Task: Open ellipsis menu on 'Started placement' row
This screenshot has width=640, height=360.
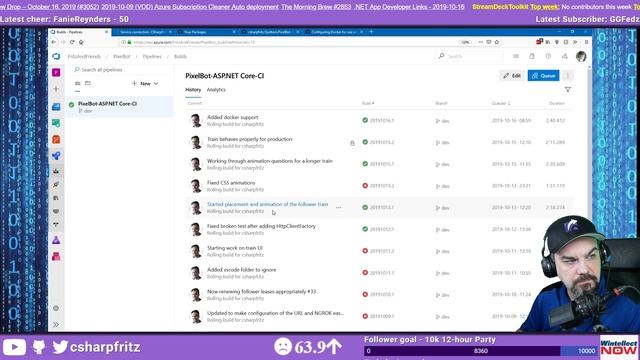Action: [x=338, y=207]
